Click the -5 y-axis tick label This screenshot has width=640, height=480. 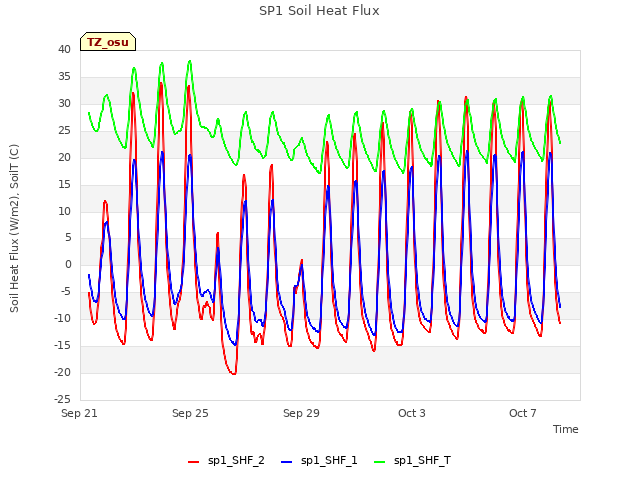click(65, 292)
